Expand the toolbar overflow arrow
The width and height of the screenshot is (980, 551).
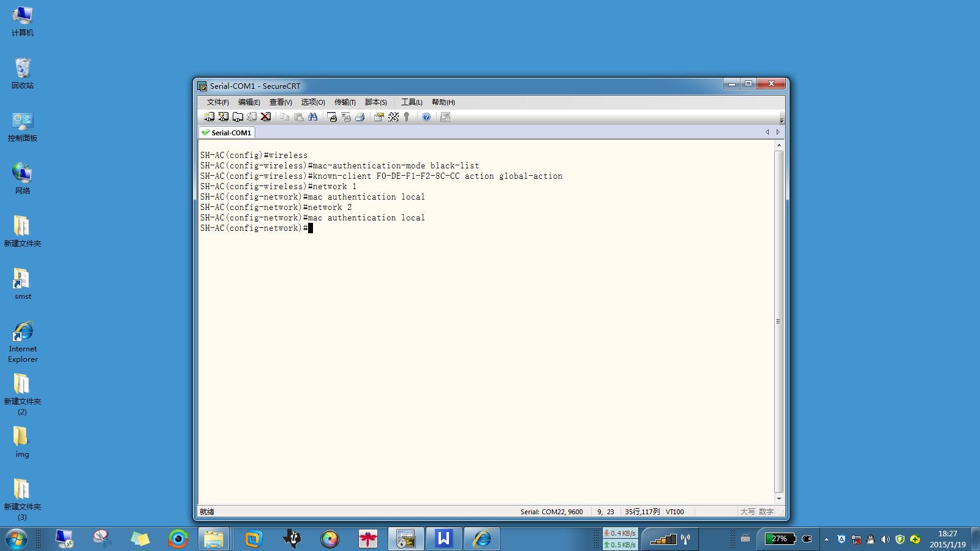[782, 120]
